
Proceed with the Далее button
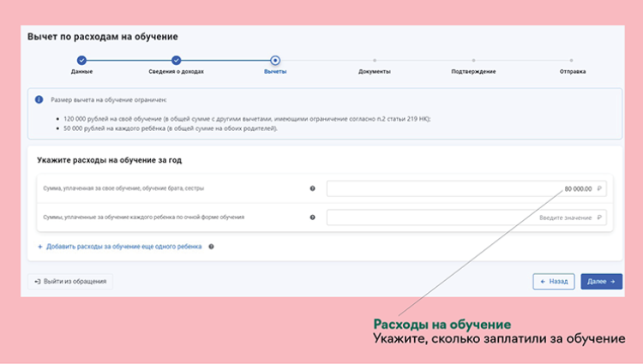point(601,281)
